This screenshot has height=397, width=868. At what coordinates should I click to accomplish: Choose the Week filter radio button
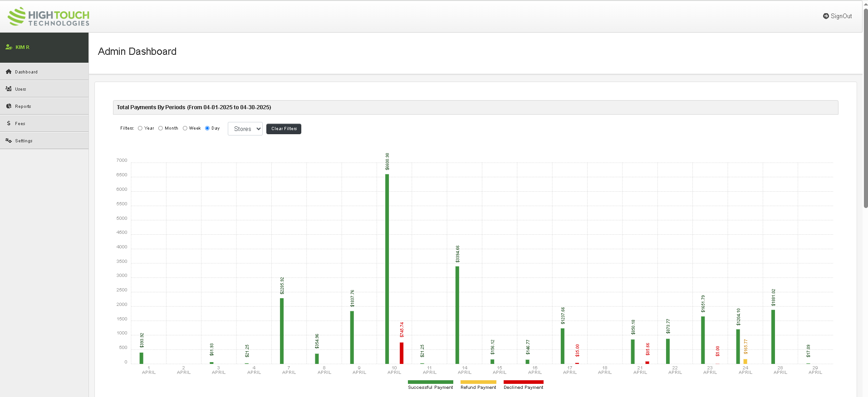(x=185, y=128)
